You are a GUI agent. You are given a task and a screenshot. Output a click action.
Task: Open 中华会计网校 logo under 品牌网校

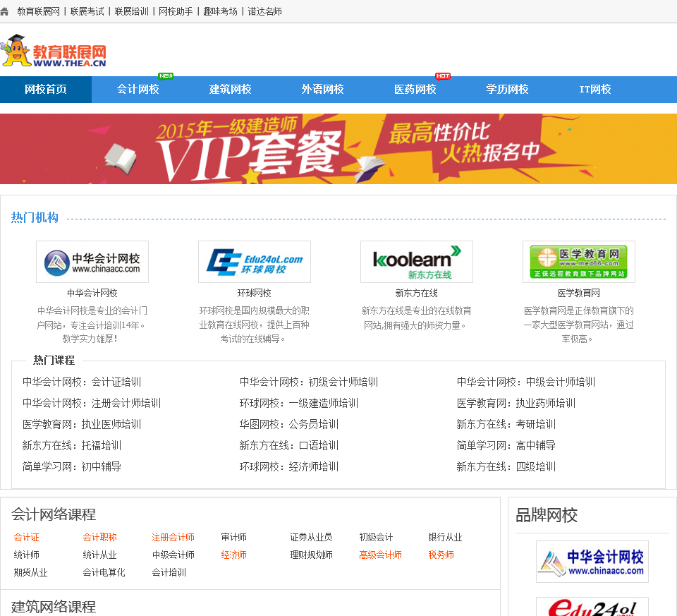point(592,562)
